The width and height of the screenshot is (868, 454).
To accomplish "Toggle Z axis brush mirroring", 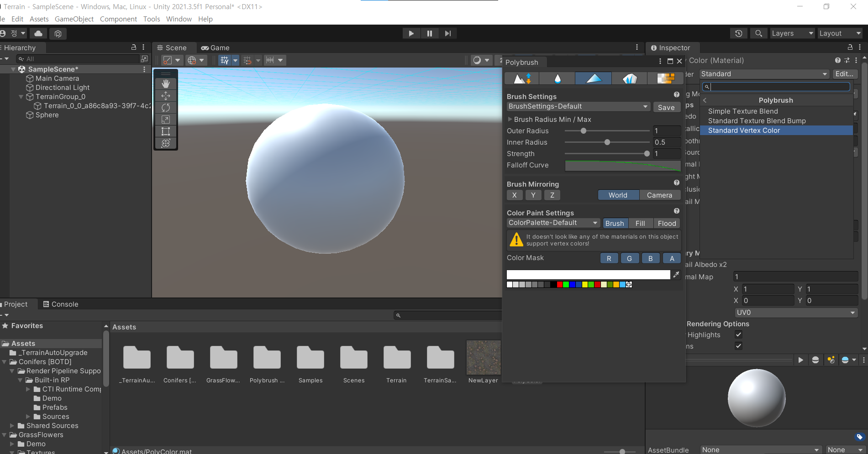I will [x=552, y=195].
